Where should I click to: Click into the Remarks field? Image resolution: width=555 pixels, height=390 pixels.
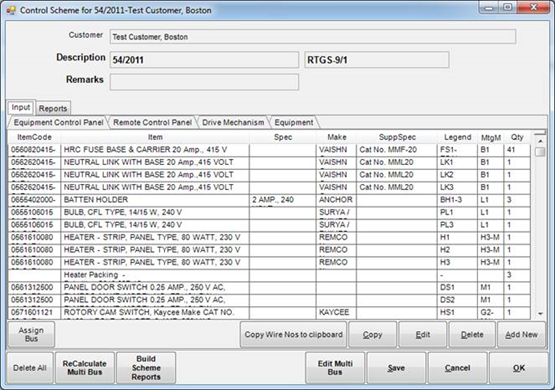tap(204, 82)
